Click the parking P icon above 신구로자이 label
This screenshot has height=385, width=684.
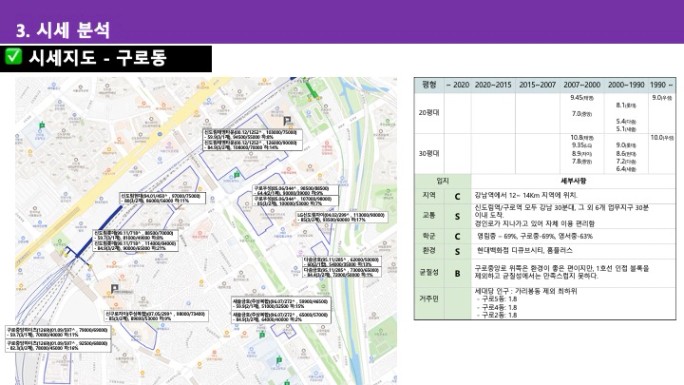pyautogui.click(x=114, y=288)
